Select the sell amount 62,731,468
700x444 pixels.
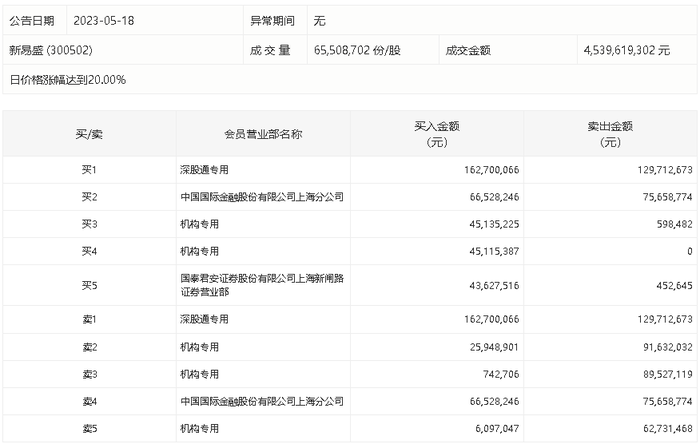pos(667,428)
